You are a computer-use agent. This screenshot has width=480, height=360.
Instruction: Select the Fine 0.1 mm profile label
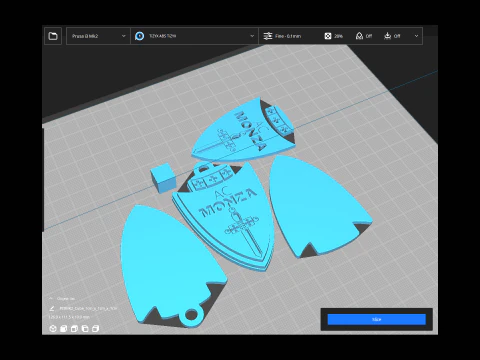coord(288,36)
